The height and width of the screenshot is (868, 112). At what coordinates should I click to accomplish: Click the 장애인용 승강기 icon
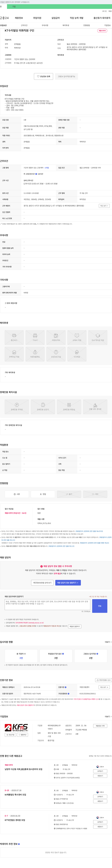click(43, 407)
